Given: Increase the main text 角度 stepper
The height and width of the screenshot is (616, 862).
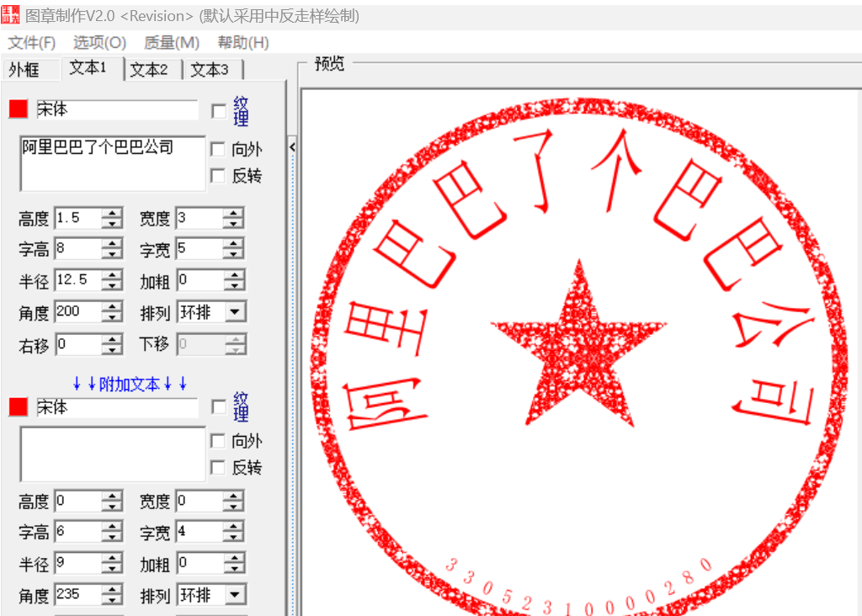Looking at the screenshot, I should pos(112,306).
